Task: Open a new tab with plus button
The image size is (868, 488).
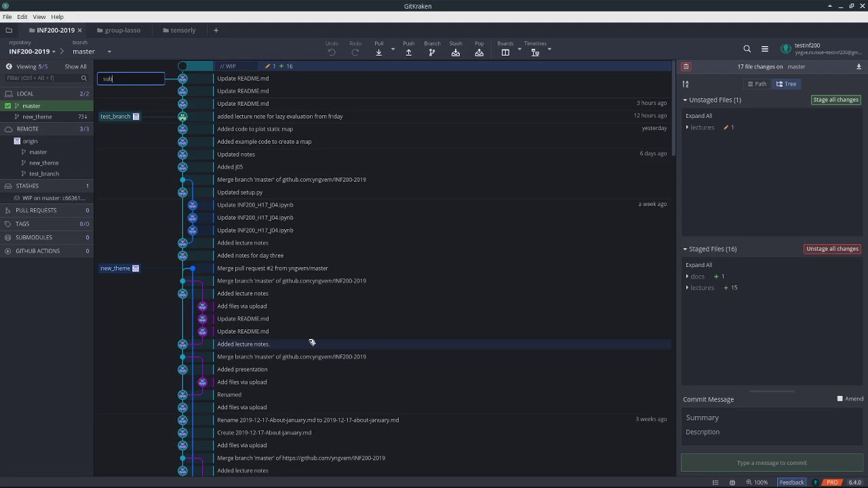Action: click(216, 30)
